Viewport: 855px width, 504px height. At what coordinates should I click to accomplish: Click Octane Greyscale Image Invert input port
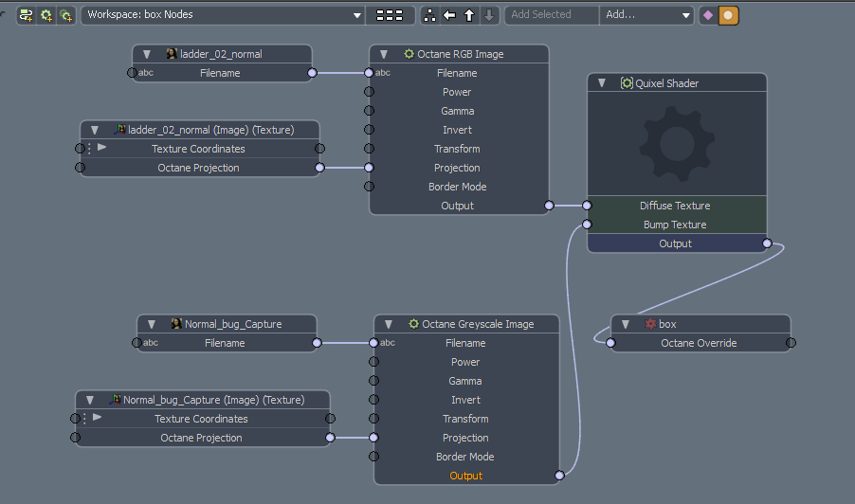[373, 400]
